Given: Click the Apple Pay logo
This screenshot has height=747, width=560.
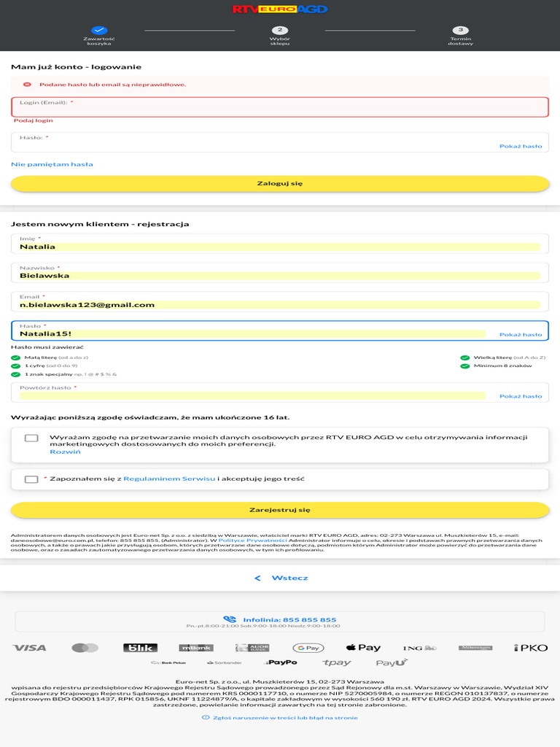Looking at the screenshot, I should [363, 648].
